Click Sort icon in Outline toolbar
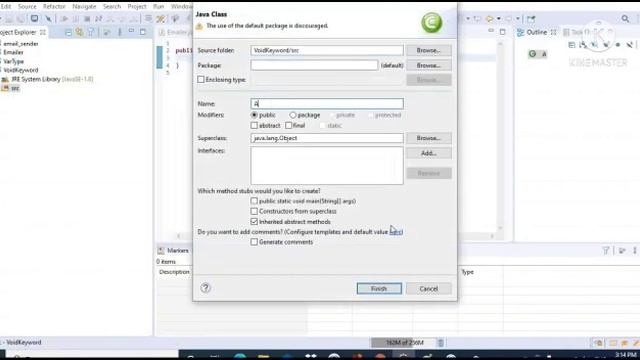640x360 pixels. pyautogui.click(x=583, y=45)
